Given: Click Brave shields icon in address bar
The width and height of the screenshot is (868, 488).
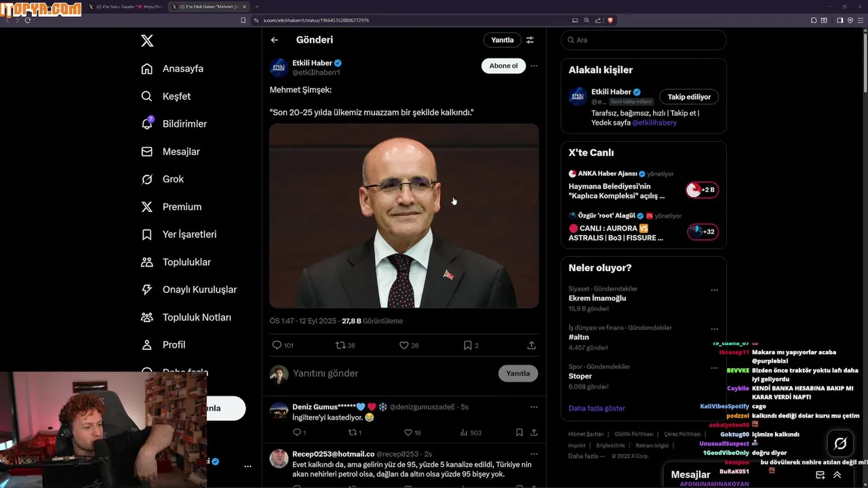Looking at the screenshot, I should (x=610, y=20).
